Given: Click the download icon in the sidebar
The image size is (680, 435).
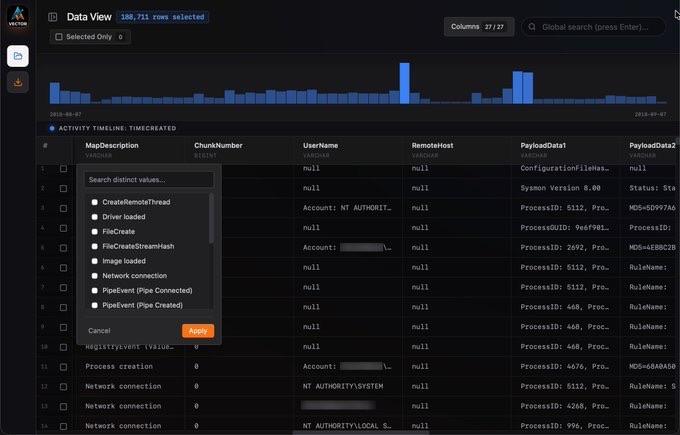Looking at the screenshot, I should coord(18,83).
